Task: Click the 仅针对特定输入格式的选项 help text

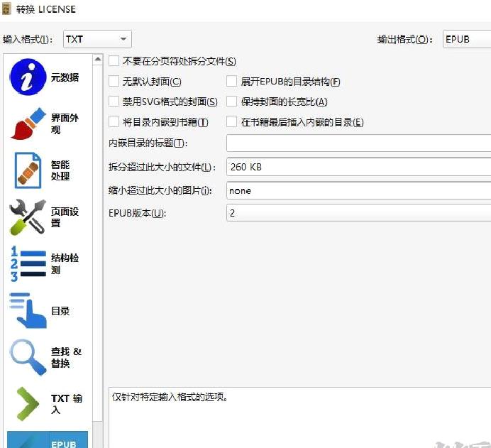Action: point(170,397)
